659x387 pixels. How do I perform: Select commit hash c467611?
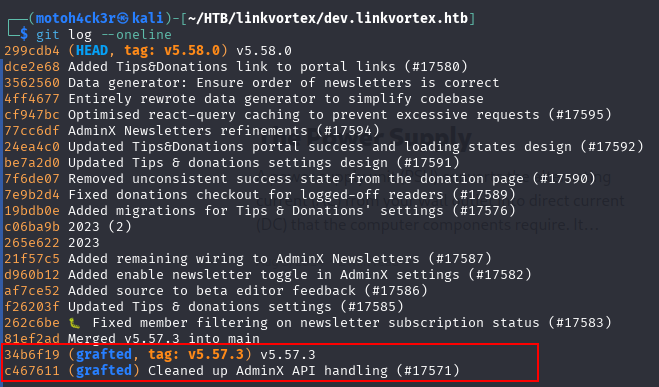[32, 370]
